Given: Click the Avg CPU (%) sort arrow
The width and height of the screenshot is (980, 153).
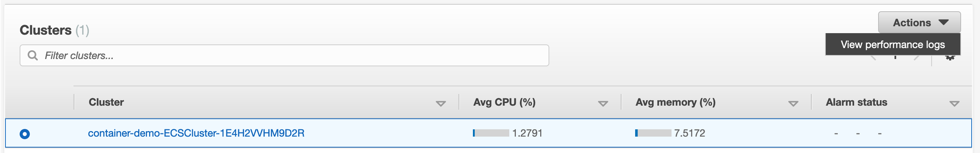Looking at the screenshot, I should click(603, 103).
